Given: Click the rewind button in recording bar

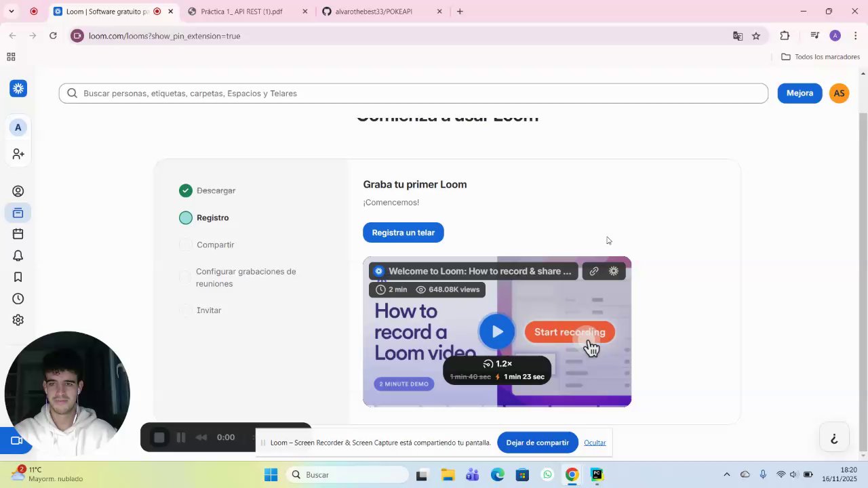Looking at the screenshot, I should pos(201,437).
